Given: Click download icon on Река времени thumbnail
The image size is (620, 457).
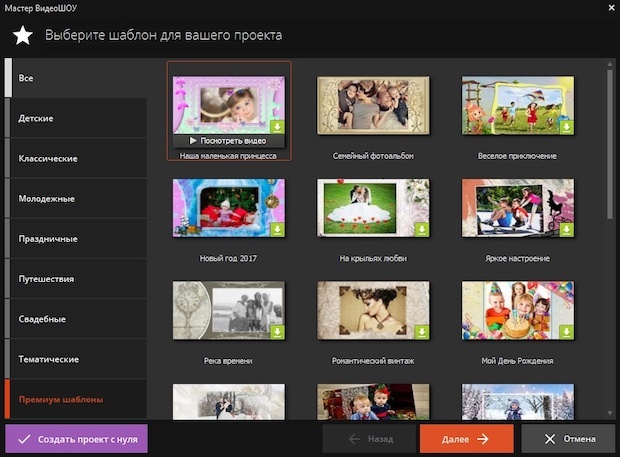Looking at the screenshot, I should pos(278,332).
